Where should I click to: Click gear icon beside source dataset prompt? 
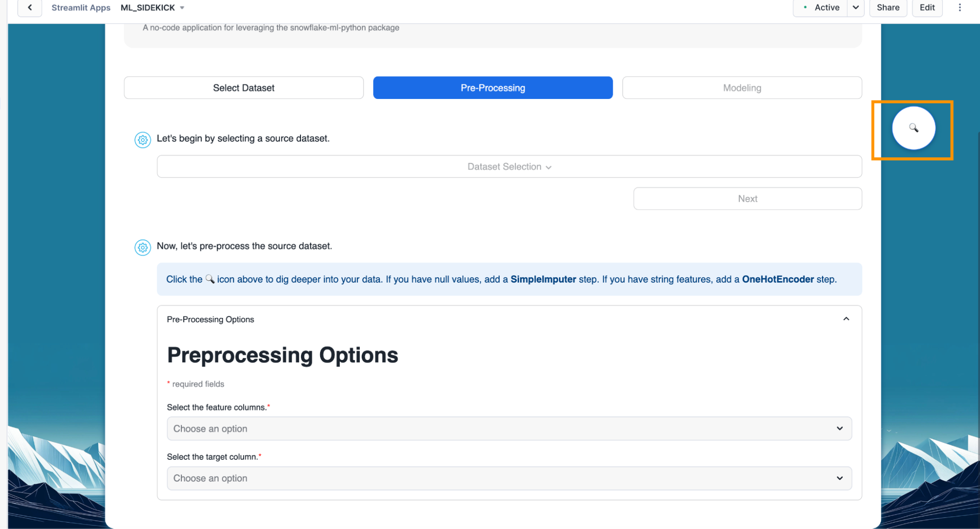coord(143,140)
